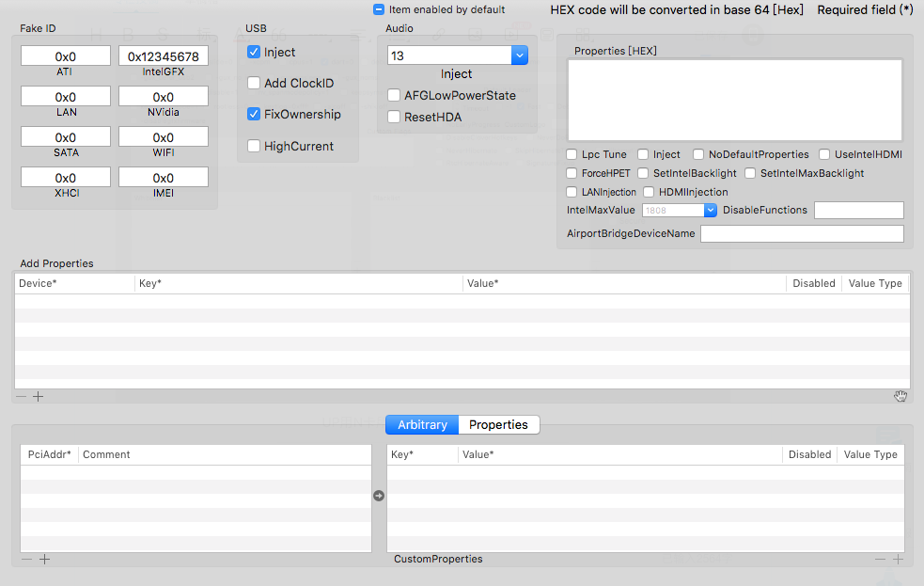The height and width of the screenshot is (586, 924).
Task: Click the Value* header in custom properties table
Action: pyautogui.click(x=620, y=454)
